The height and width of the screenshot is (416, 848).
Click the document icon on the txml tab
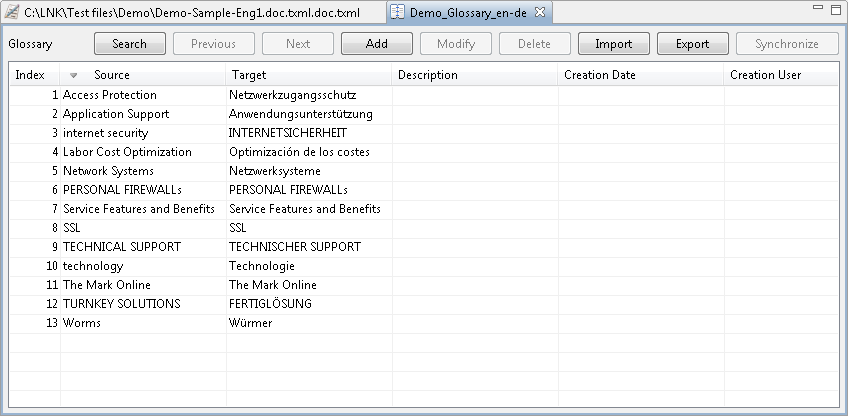(x=12, y=12)
